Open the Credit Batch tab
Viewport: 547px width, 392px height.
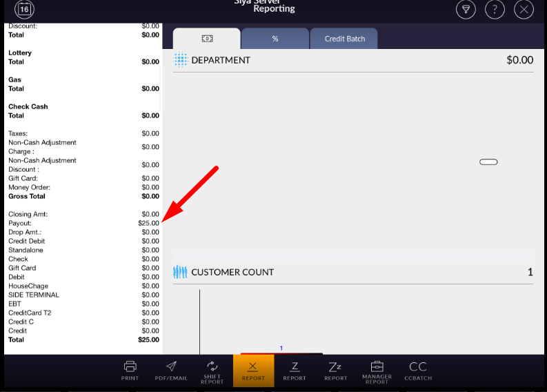tap(345, 39)
